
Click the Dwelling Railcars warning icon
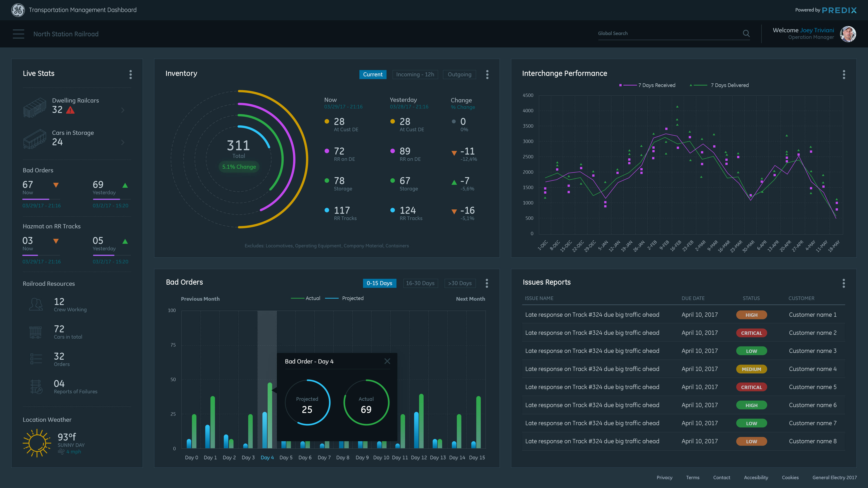71,110
